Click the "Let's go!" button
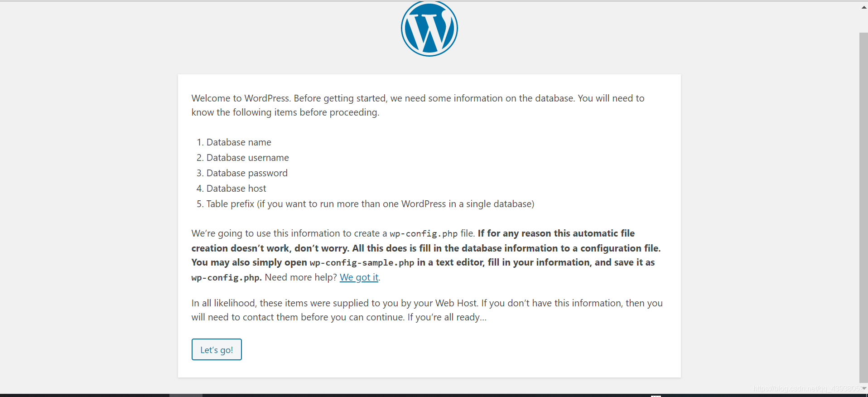 [217, 349]
